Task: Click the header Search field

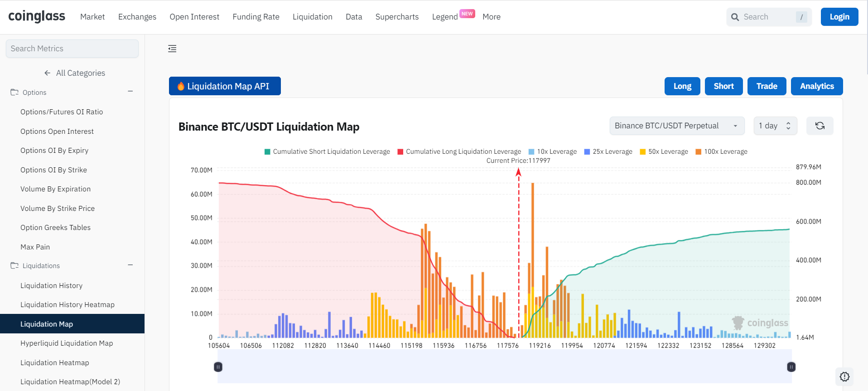Action: point(769,17)
